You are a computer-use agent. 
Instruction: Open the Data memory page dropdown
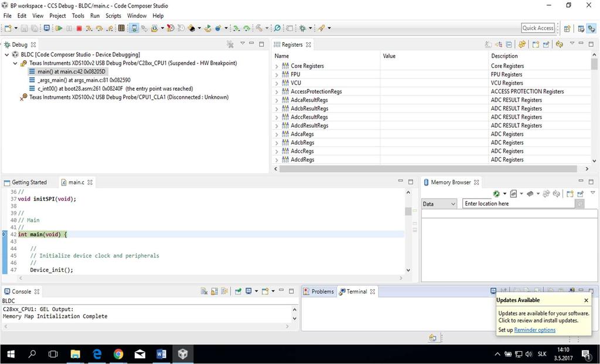[439, 204]
